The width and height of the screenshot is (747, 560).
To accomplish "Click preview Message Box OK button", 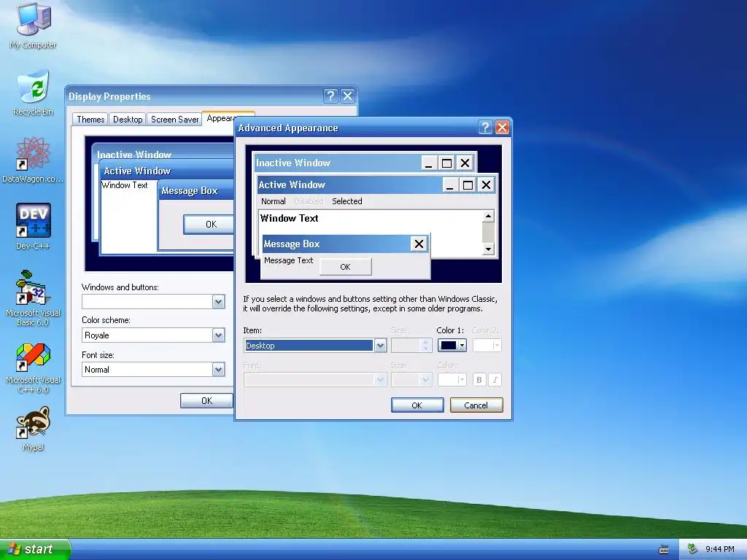I will (x=345, y=267).
